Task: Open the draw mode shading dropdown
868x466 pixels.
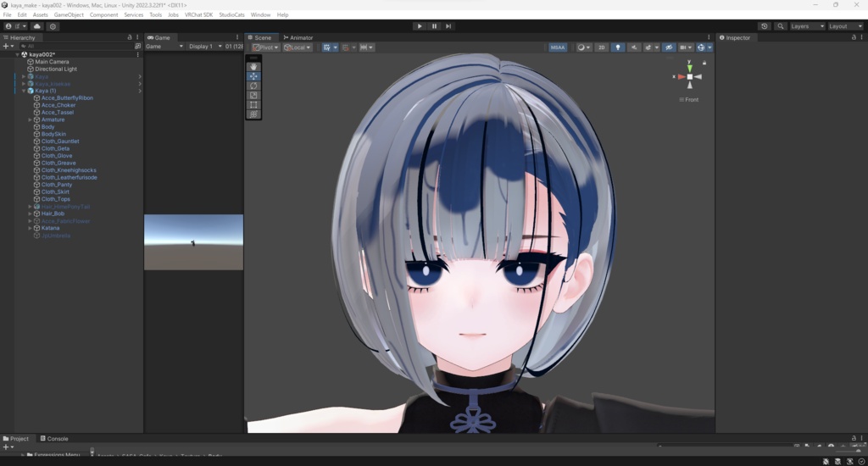Action: pyautogui.click(x=584, y=47)
